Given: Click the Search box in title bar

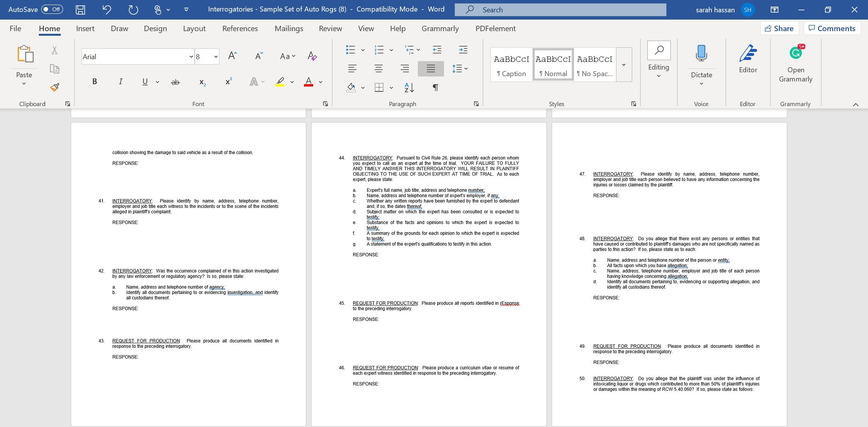Looking at the screenshot, I should [x=560, y=10].
